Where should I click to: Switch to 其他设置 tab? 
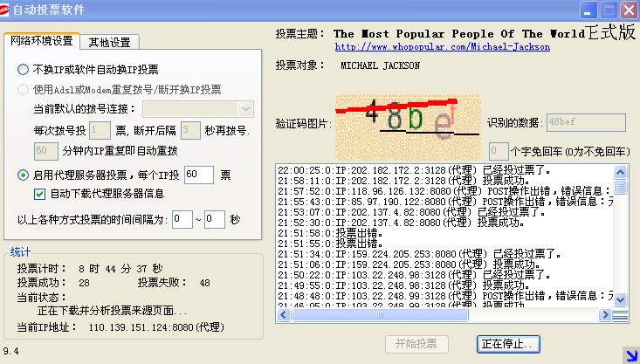click(x=109, y=42)
